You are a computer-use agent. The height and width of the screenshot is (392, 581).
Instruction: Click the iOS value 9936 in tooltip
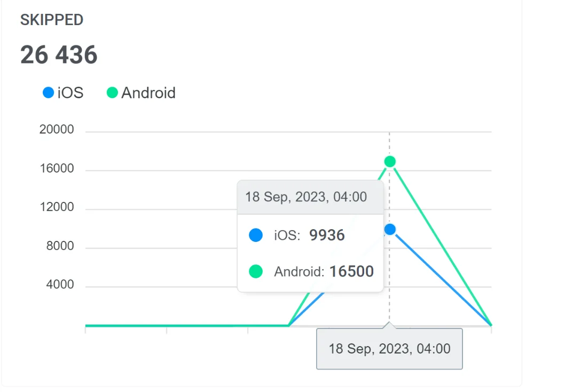tap(327, 235)
